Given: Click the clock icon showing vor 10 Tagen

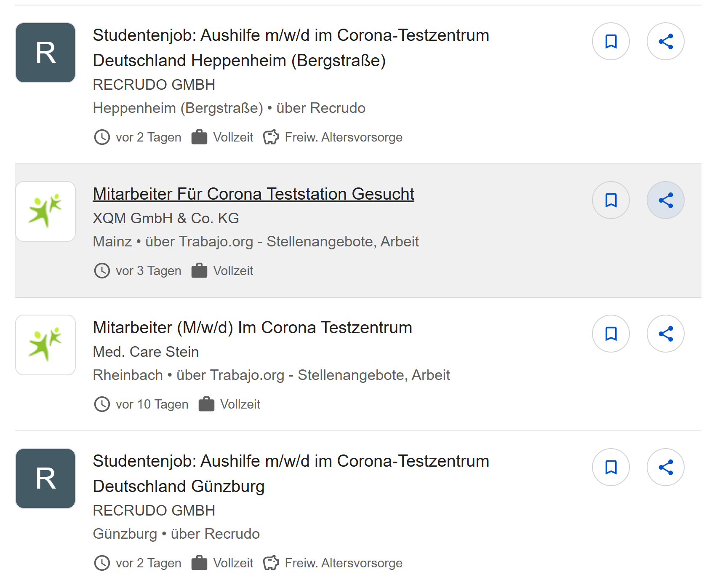Looking at the screenshot, I should point(102,404).
